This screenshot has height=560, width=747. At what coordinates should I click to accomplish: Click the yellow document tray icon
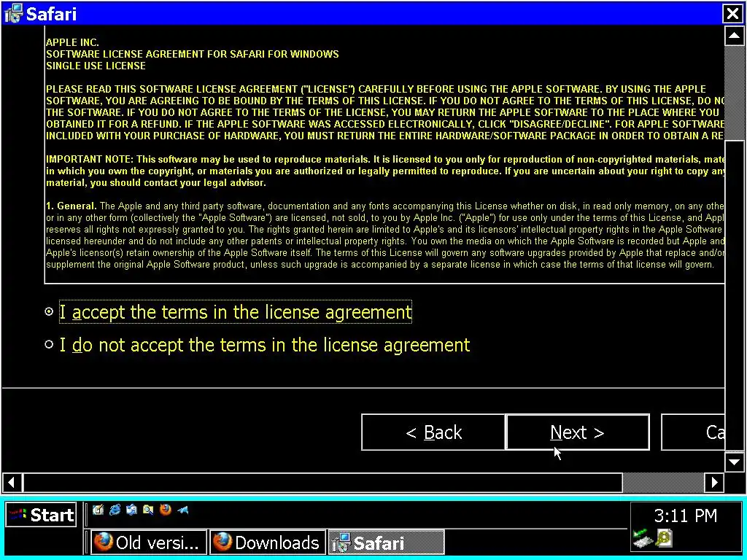(663, 538)
